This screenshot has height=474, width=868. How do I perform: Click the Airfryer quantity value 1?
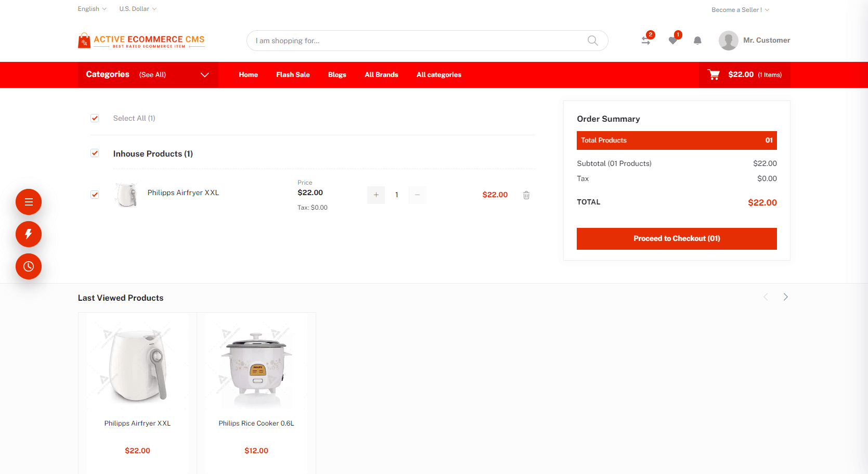[x=396, y=195]
